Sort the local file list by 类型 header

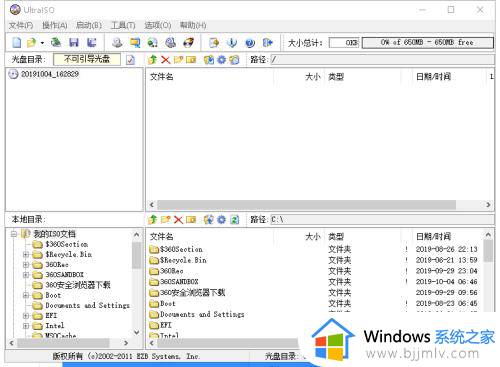point(336,237)
